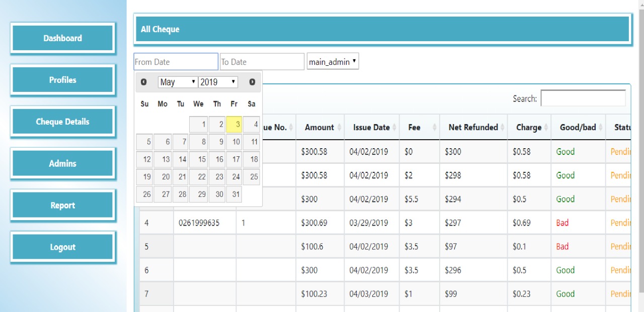Click the Amount column header
This screenshot has width=644, height=312.
click(x=320, y=127)
